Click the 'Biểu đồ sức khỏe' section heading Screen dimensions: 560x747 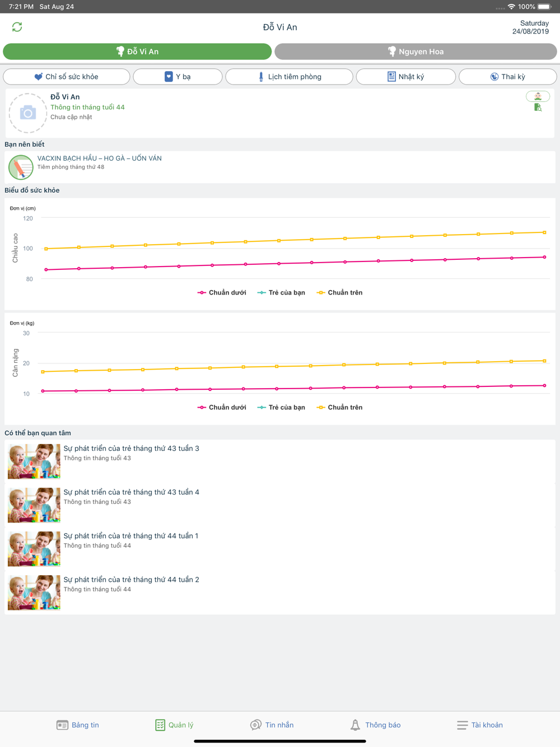32,190
